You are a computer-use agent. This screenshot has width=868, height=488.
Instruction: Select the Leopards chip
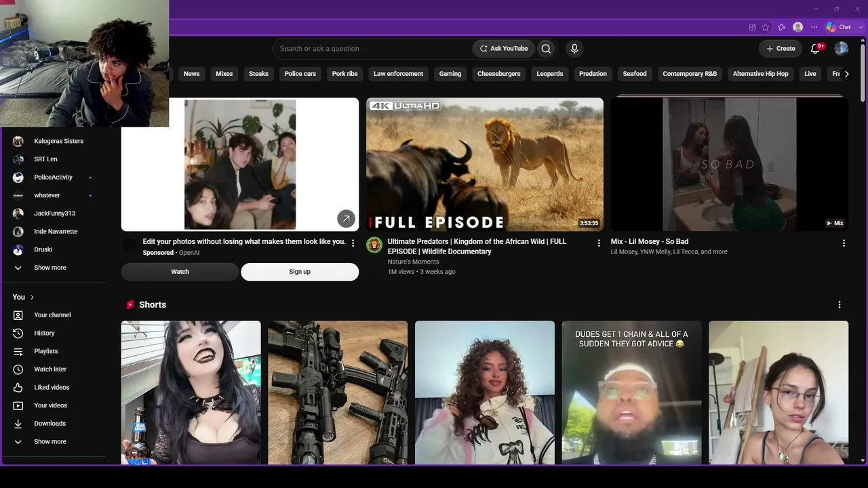550,74
